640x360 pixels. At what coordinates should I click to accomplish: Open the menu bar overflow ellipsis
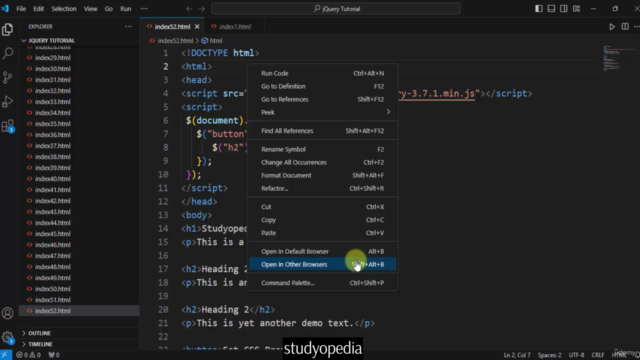point(144,9)
